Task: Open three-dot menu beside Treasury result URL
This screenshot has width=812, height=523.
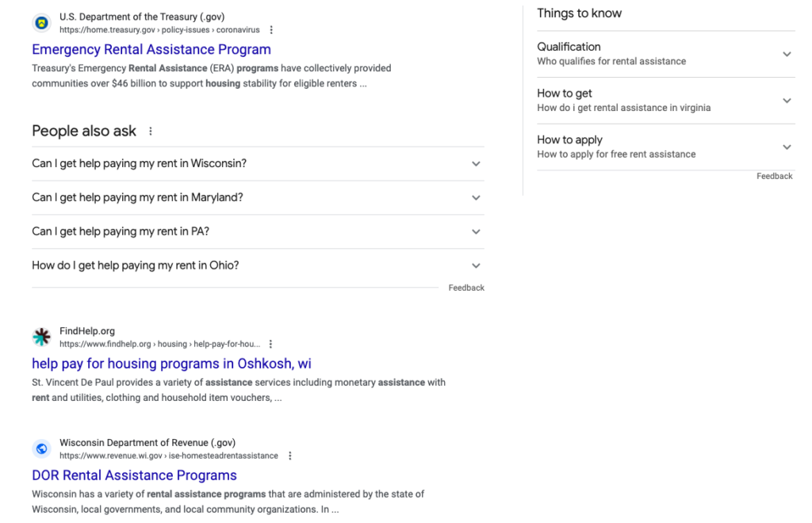Action: 271,30
